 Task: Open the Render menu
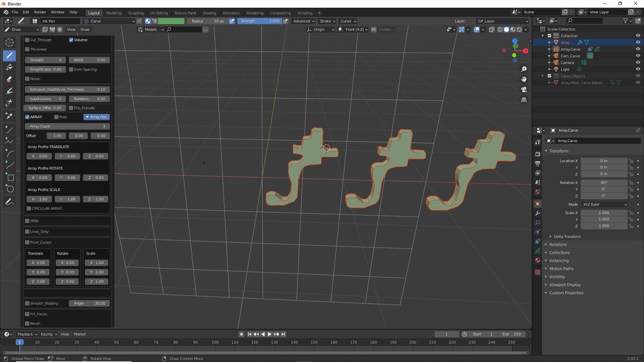click(40, 12)
